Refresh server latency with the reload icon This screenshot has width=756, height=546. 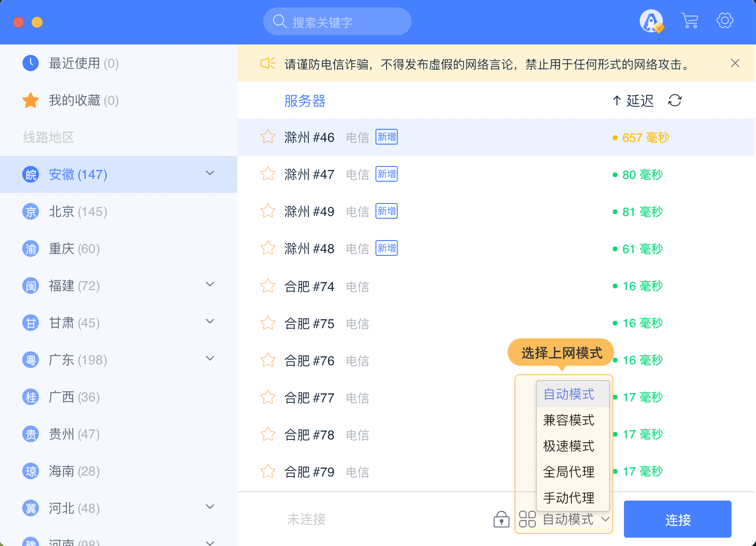point(675,100)
